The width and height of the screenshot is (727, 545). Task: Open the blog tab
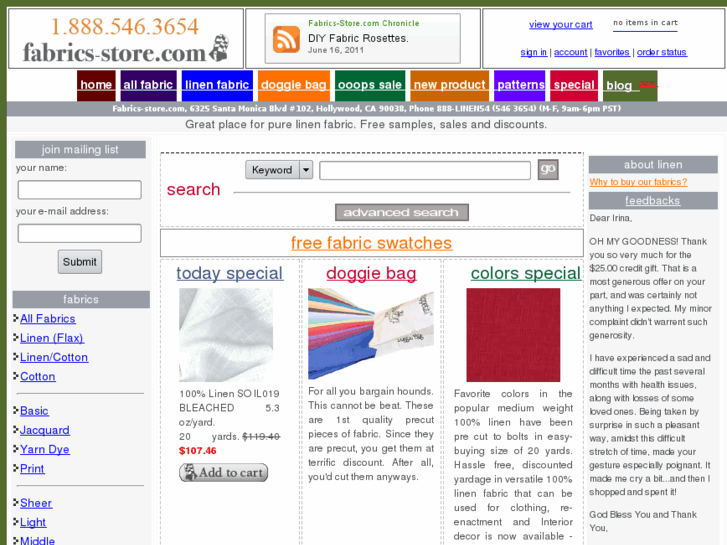(x=630, y=85)
